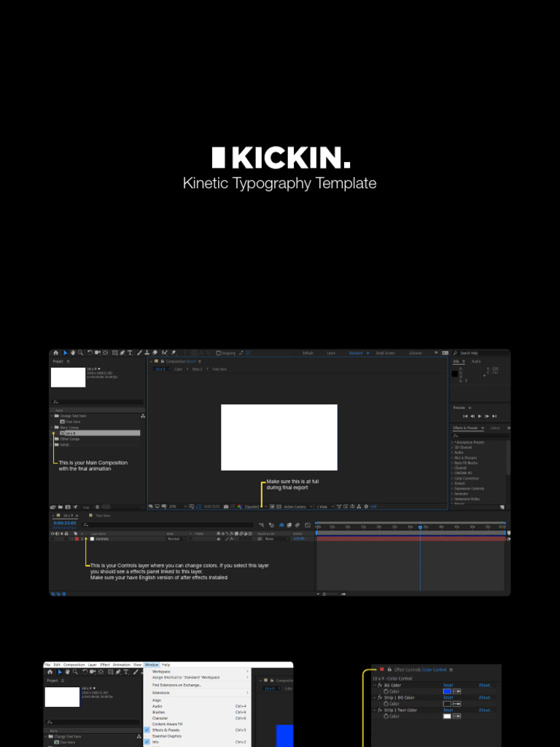Click the Strip 2 breadcrumb in the composition navigator
This screenshot has height=747, width=560.
[197, 369]
